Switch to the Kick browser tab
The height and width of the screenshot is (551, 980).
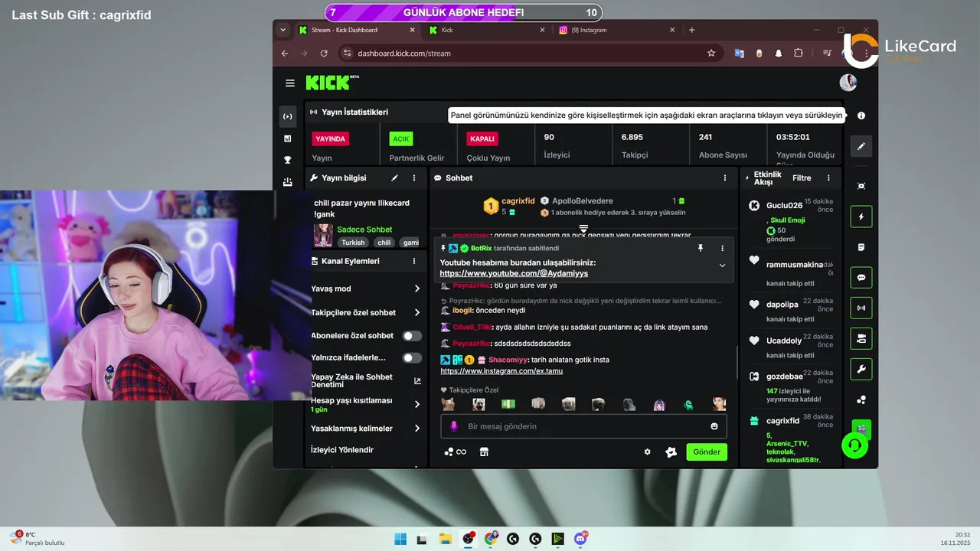coord(487,30)
